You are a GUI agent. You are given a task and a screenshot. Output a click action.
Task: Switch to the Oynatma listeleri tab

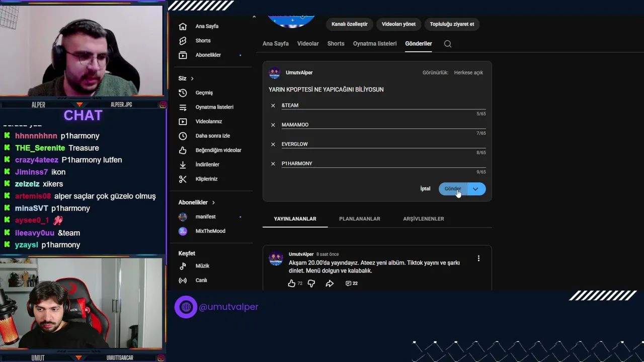click(375, 44)
